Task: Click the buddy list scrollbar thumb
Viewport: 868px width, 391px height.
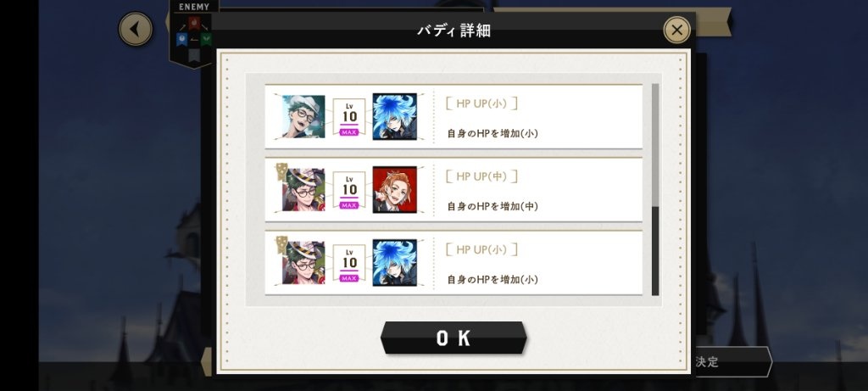Action: 655,251
